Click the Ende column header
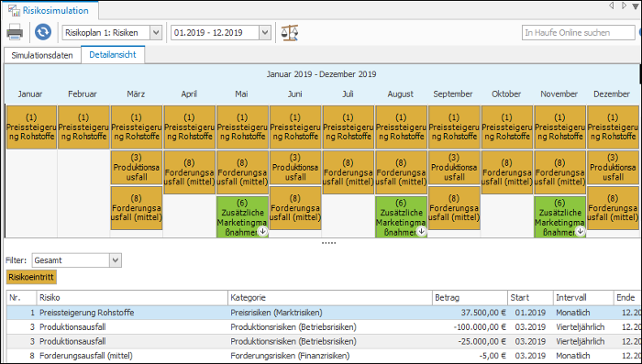The image size is (642, 364). coord(626,298)
